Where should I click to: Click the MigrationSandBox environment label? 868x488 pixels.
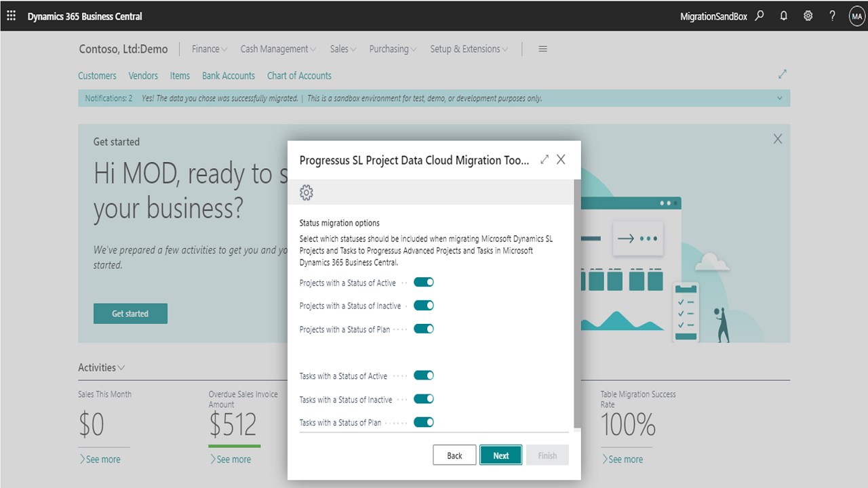[713, 16]
